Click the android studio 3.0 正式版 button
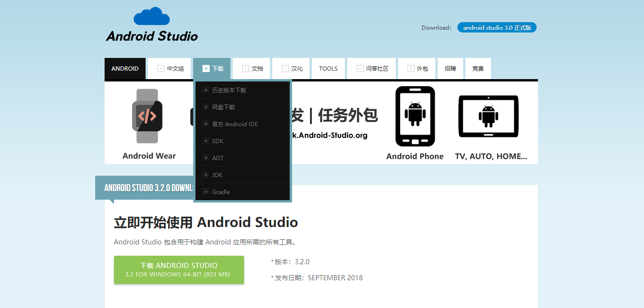 (497, 27)
